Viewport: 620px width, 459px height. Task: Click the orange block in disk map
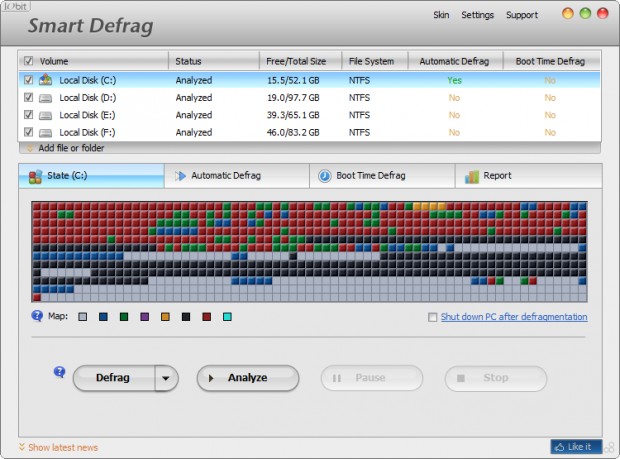click(429, 206)
